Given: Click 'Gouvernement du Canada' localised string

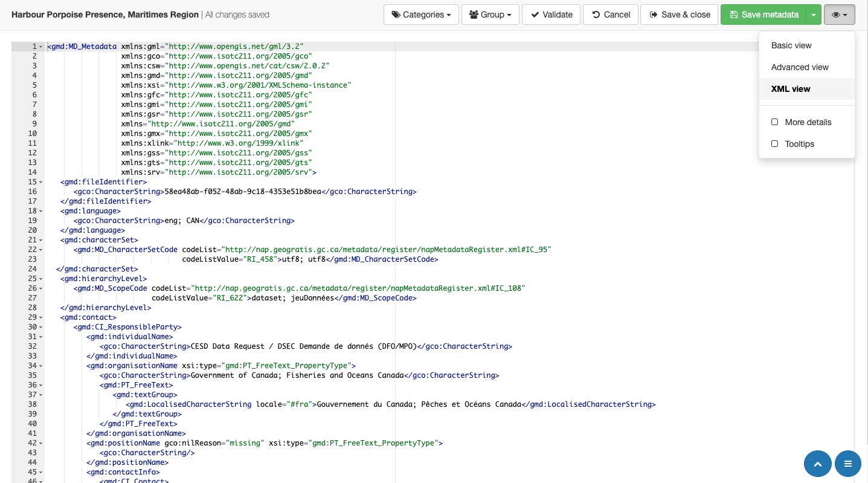Looking at the screenshot, I should tap(364, 404).
